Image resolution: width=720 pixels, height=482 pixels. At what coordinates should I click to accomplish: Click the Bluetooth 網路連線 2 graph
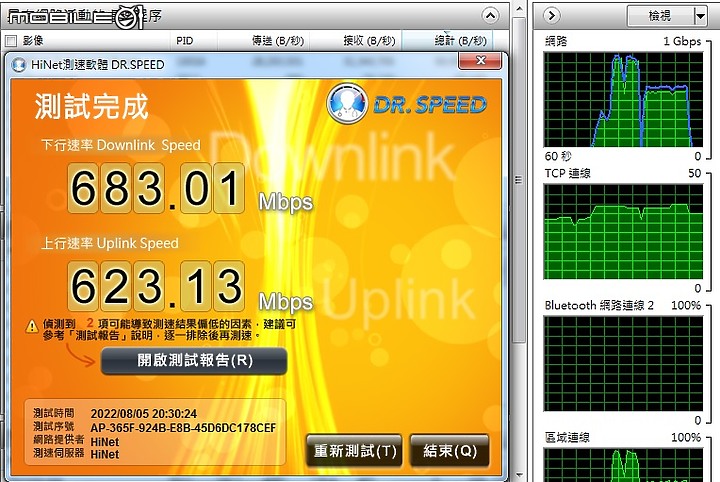pyautogui.click(x=623, y=364)
